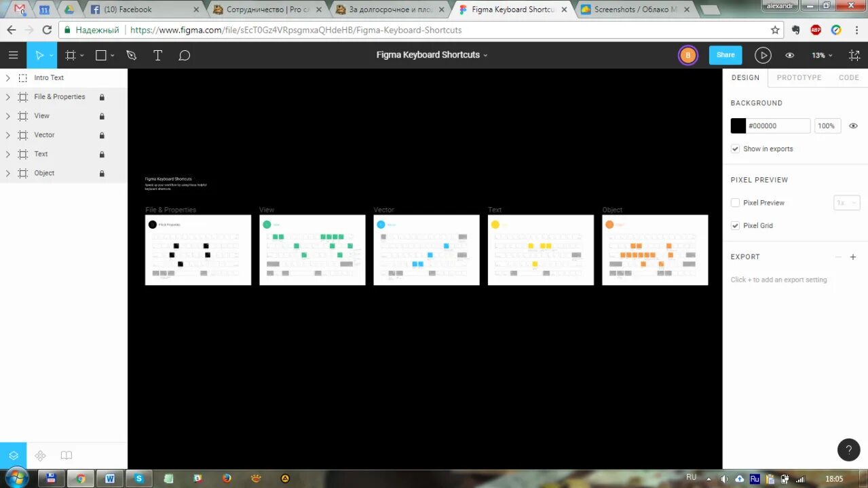The width and height of the screenshot is (868, 488).
Task: Toggle the Show in exports checkbox
Action: [735, 149]
